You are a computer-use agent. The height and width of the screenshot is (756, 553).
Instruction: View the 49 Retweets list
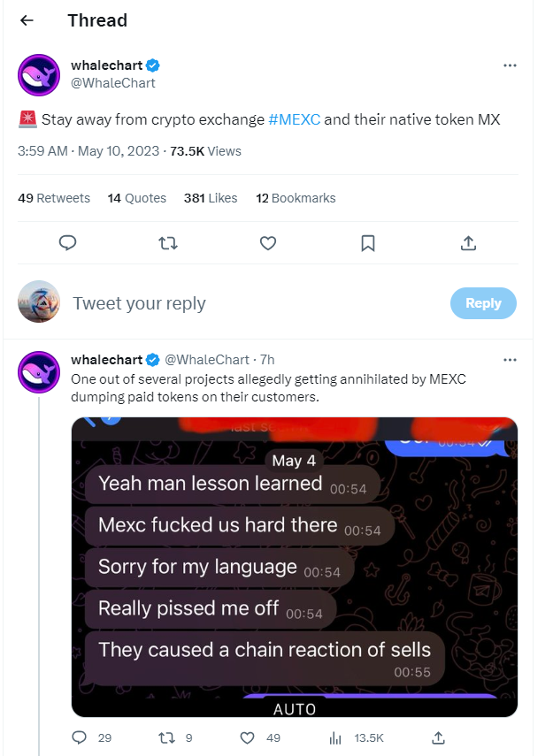point(54,198)
